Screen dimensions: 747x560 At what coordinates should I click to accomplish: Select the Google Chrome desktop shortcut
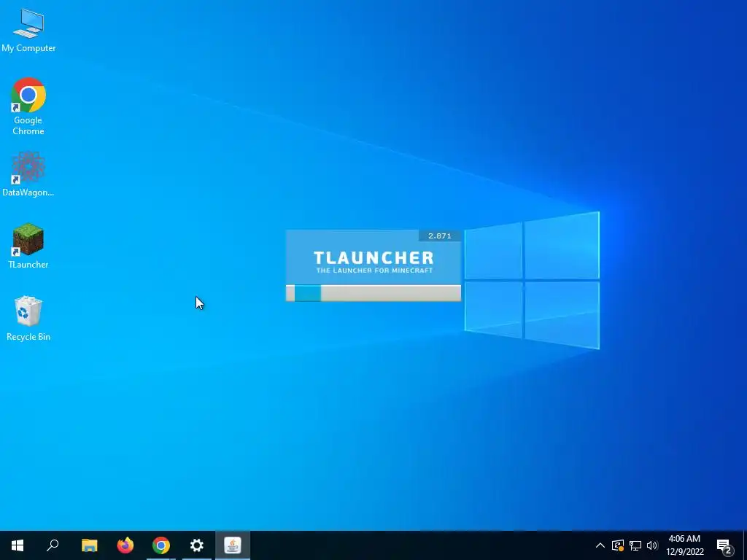(x=28, y=106)
